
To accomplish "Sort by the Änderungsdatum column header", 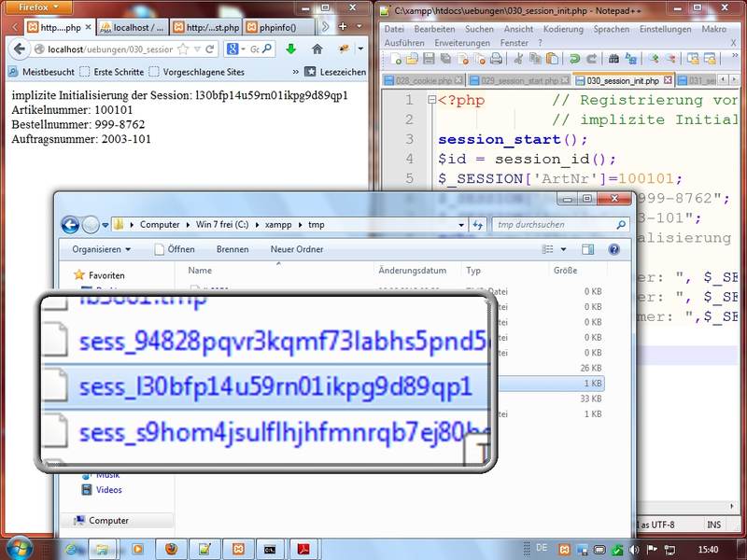I will click(x=413, y=271).
